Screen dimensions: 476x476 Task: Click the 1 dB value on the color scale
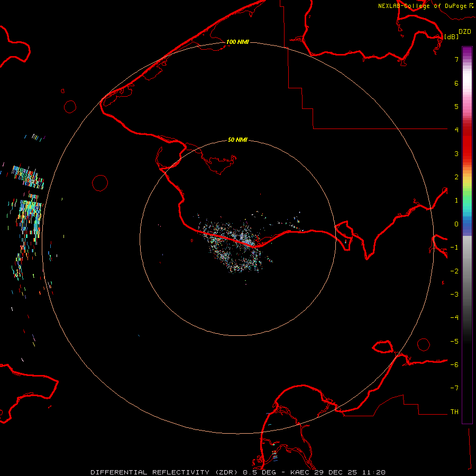pos(456,200)
